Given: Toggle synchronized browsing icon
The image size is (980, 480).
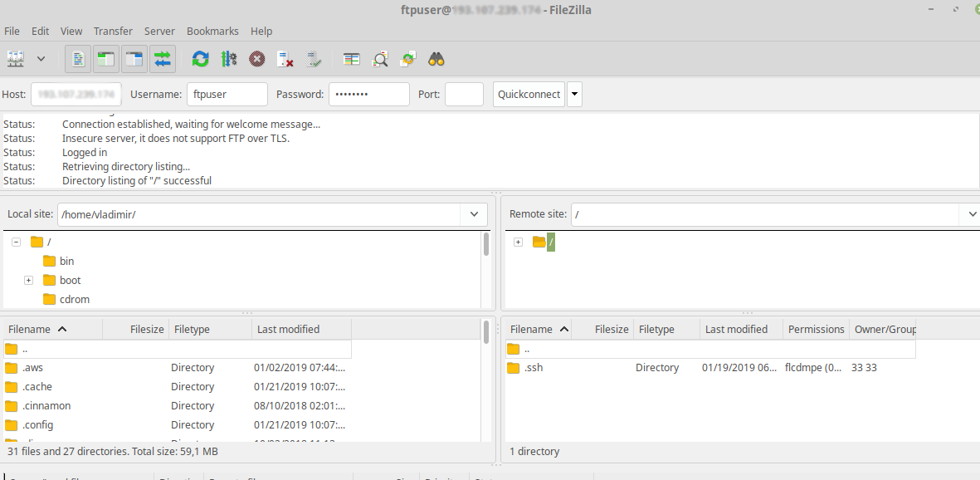Looking at the screenshot, I should 408,60.
